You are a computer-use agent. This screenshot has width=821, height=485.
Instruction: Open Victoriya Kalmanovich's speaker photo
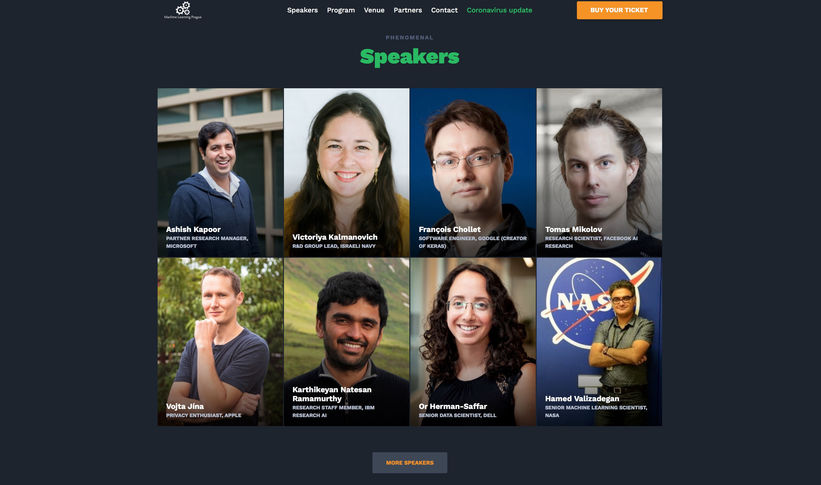pyautogui.click(x=347, y=172)
